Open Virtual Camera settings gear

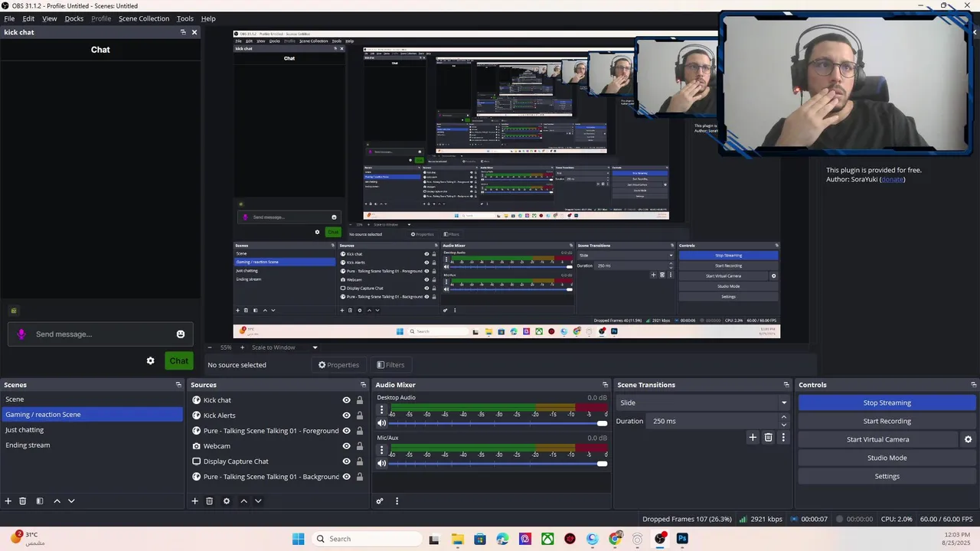(968, 439)
